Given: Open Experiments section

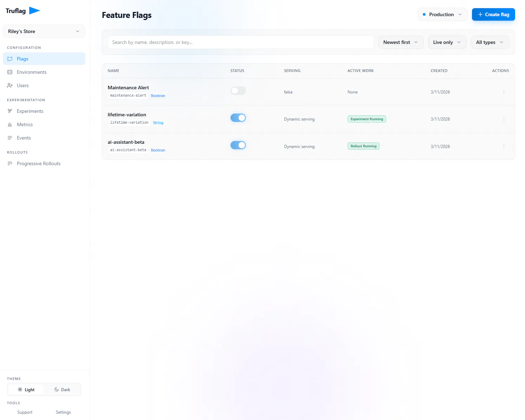Looking at the screenshot, I should [44, 111].
